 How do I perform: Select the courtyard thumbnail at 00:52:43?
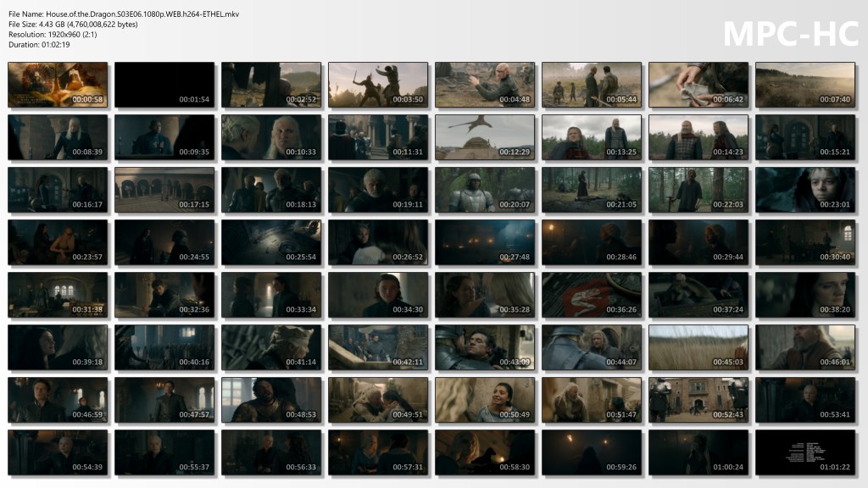point(698,400)
